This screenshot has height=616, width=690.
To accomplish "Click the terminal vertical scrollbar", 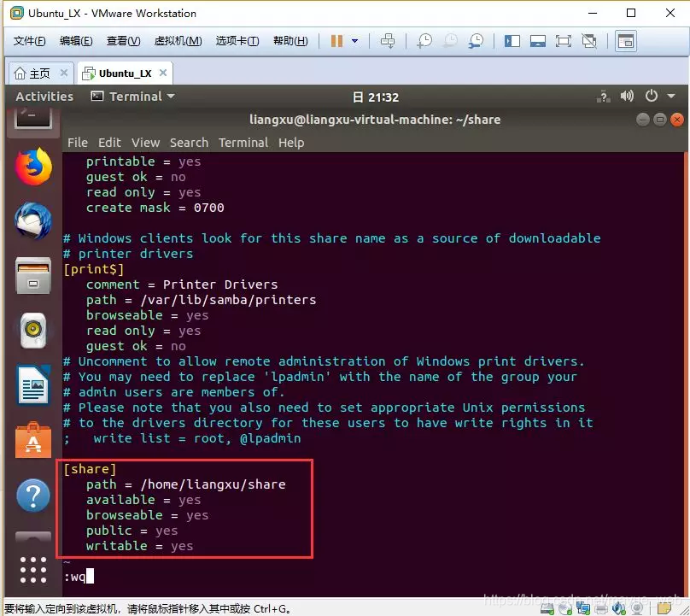I will click(x=685, y=374).
